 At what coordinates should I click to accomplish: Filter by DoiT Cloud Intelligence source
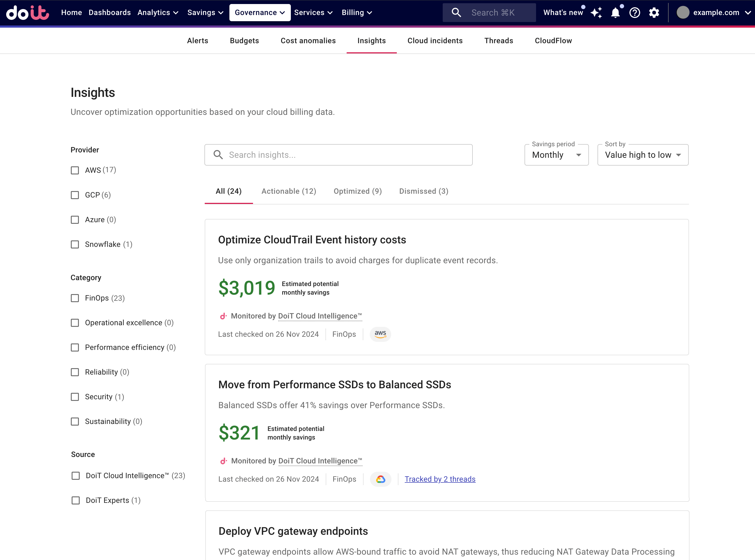click(76, 476)
